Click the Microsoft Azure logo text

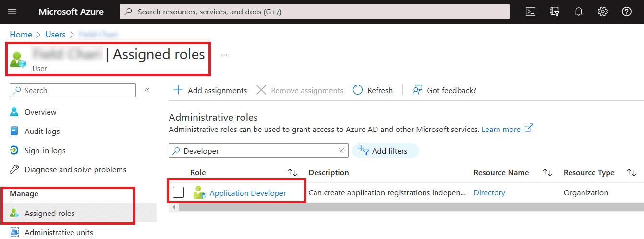(71, 12)
